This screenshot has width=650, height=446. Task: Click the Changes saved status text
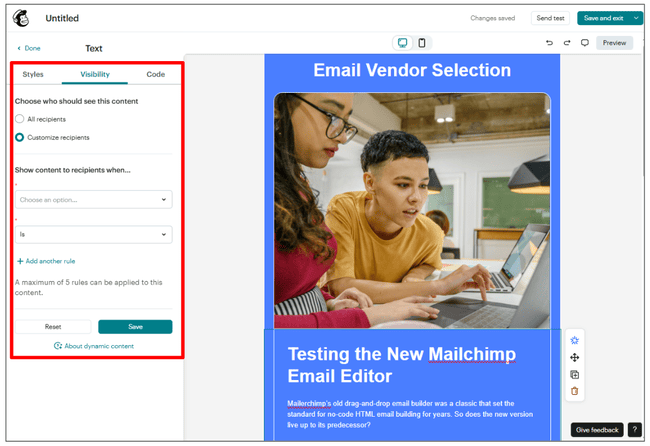click(492, 18)
